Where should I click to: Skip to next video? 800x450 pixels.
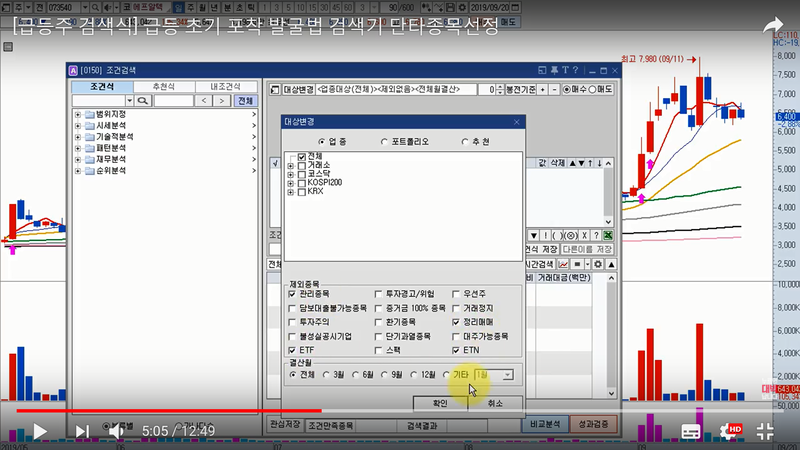[82, 432]
